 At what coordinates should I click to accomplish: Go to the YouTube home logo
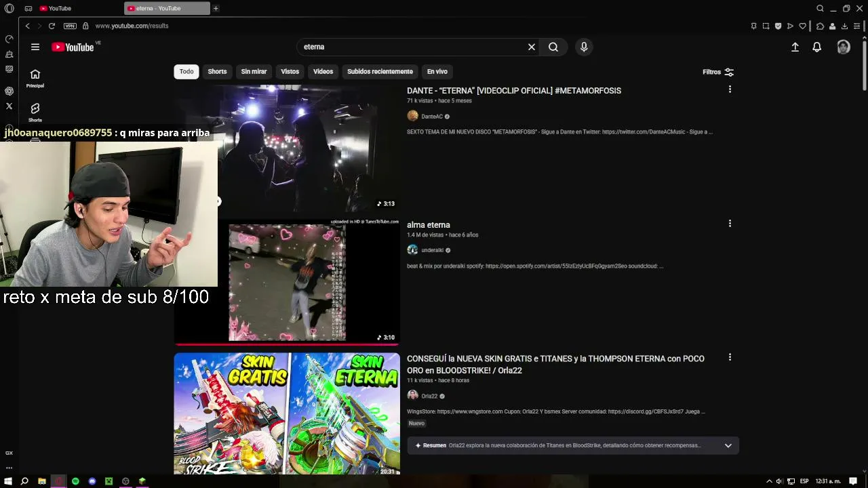click(74, 47)
